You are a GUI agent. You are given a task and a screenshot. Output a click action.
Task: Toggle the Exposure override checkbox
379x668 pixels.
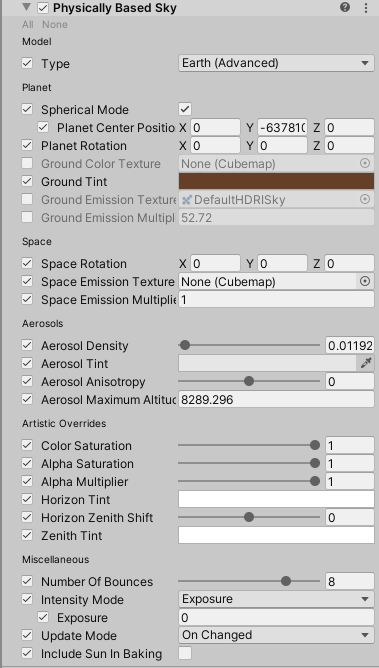[43, 617]
